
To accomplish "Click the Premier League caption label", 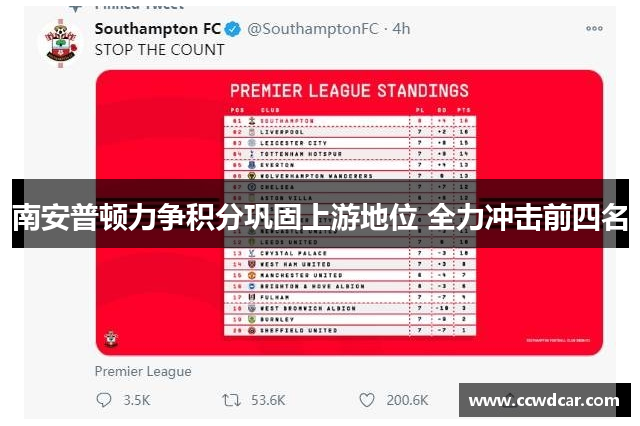I will point(143,371).
